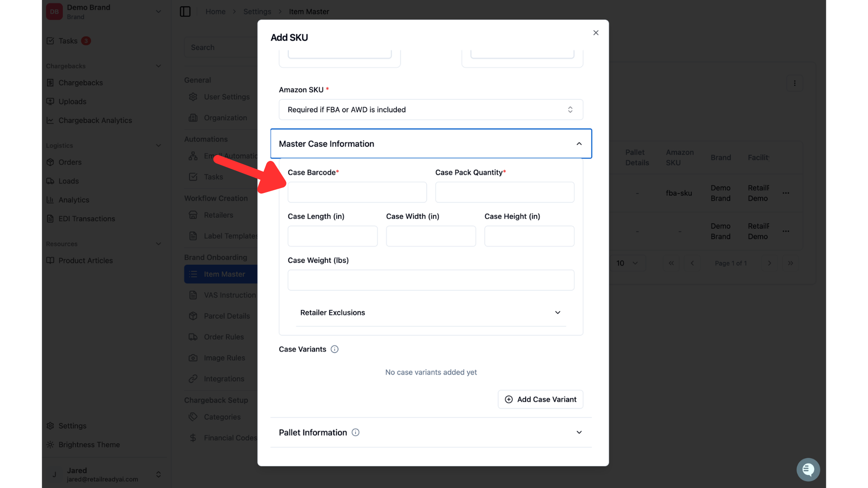Image resolution: width=868 pixels, height=488 pixels.
Task: Jump to last page arrow
Action: point(790,263)
